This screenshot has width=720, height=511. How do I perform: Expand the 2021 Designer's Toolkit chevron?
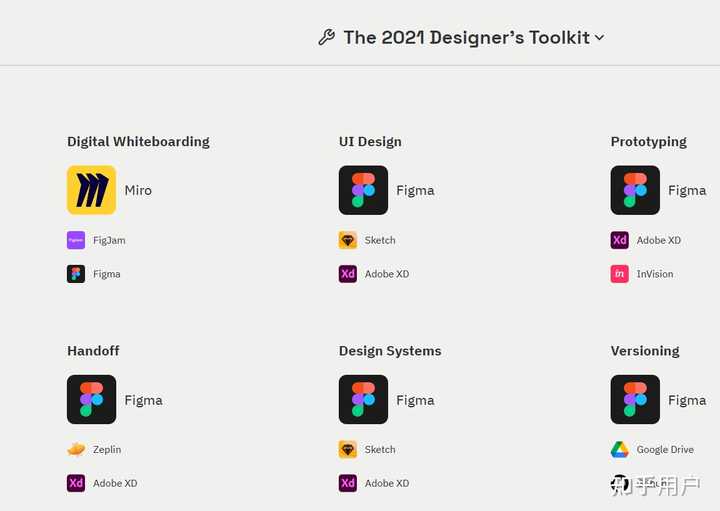click(x=600, y=38)
